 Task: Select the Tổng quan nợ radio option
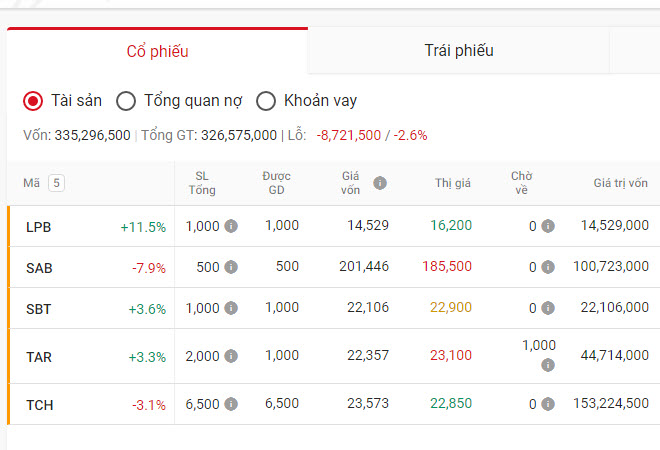tap(126, 100)
